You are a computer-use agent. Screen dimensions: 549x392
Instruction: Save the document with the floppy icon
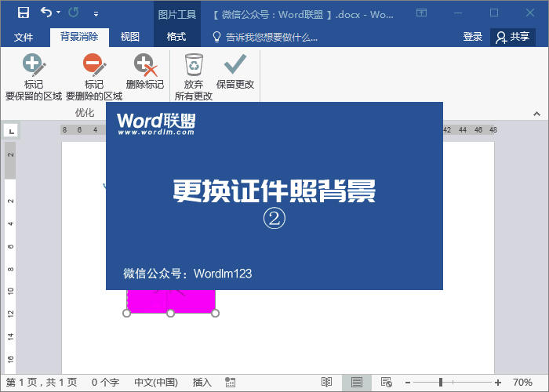24,13
